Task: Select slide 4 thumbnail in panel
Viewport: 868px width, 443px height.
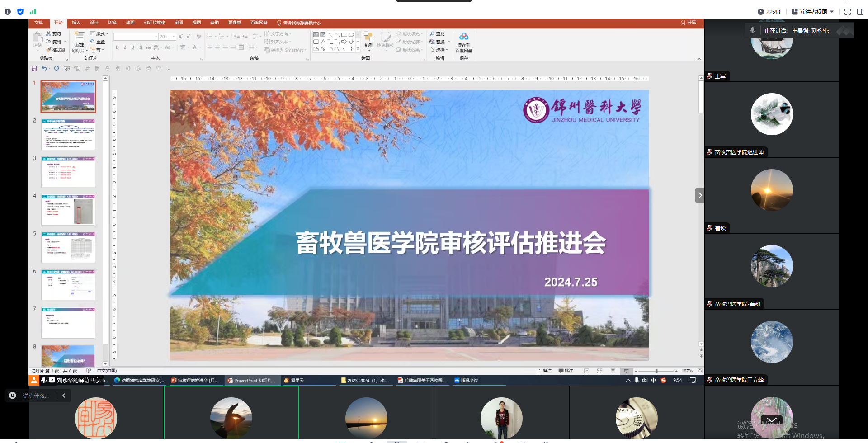Action: [x=68, y=210]
